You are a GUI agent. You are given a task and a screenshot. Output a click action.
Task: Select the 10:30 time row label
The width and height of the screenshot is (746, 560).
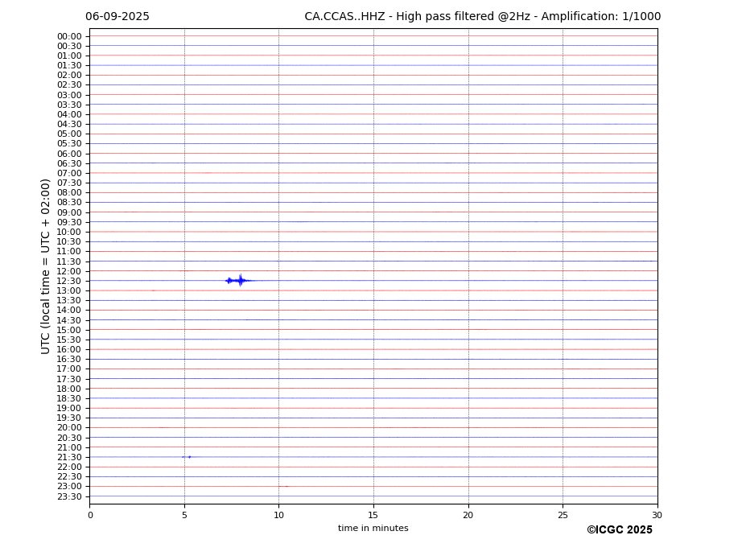(x=69, y=241)
